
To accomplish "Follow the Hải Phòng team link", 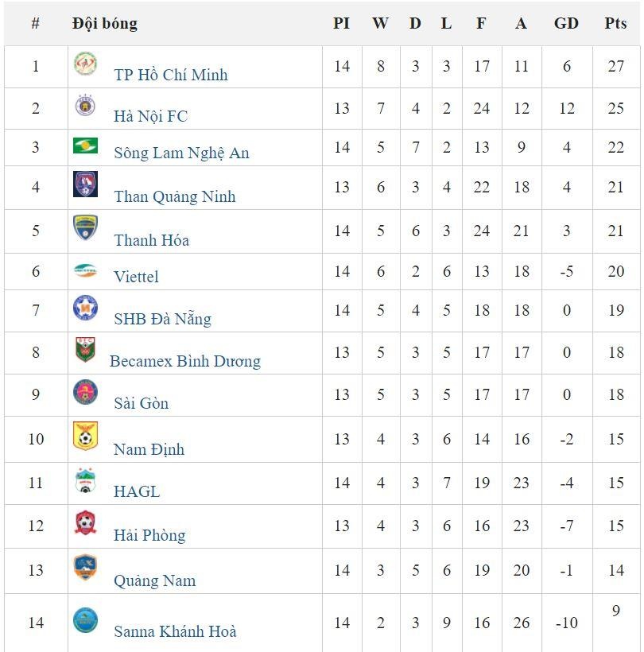I will (x=149, y=535).
